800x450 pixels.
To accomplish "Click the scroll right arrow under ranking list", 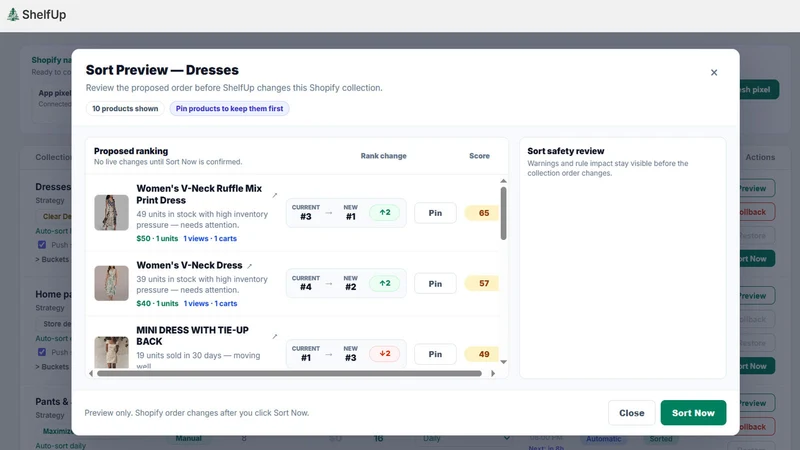I will tap(493, 373).
